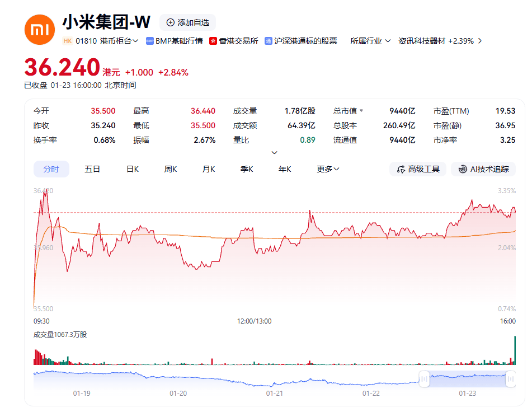Viewport: 532px width, 412px height.
Task: Open the 年K view
Action: tap(284, 168)
